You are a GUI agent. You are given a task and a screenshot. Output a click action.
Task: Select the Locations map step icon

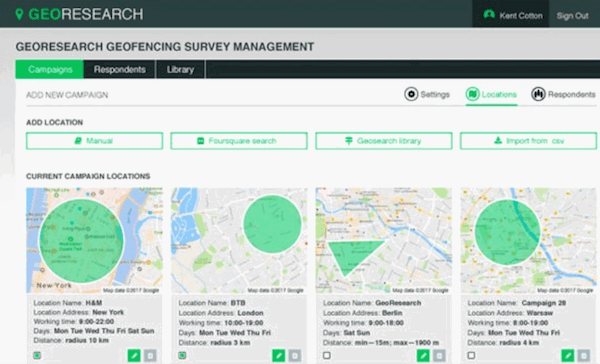pyautogui.click(x=472, y=94)
